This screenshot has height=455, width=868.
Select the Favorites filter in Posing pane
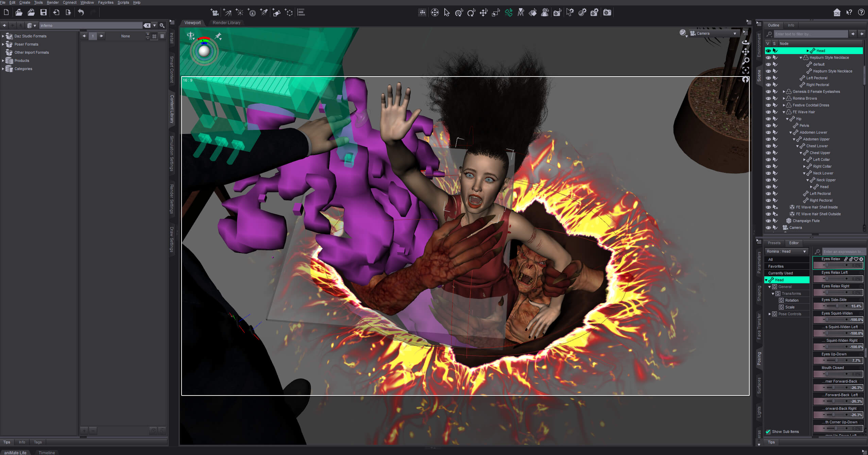pos(787,266)
